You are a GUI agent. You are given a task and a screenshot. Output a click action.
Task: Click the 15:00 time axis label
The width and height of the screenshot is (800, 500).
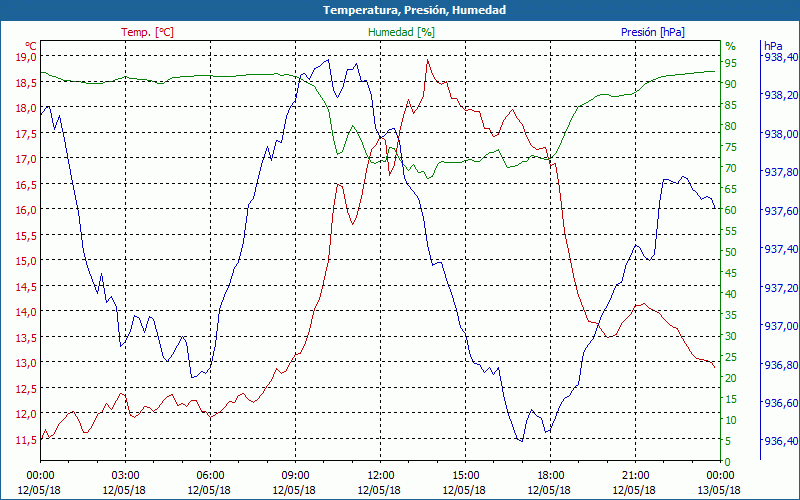(465, 476)
